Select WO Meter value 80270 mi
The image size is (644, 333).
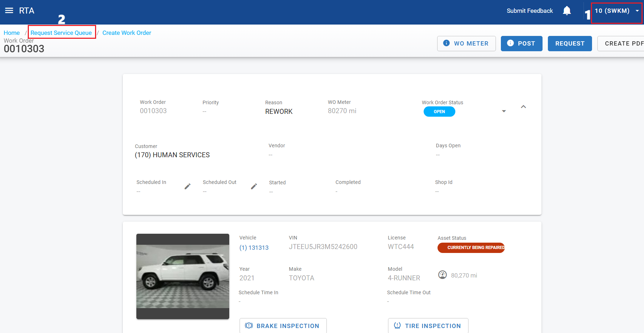pos(342,111)
